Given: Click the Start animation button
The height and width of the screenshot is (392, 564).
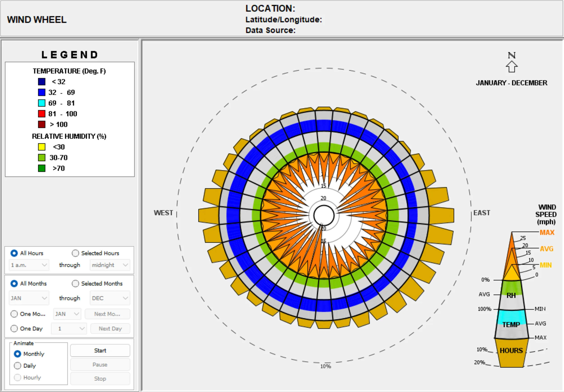Looking at the screenshot, I should tap(100, 350).
